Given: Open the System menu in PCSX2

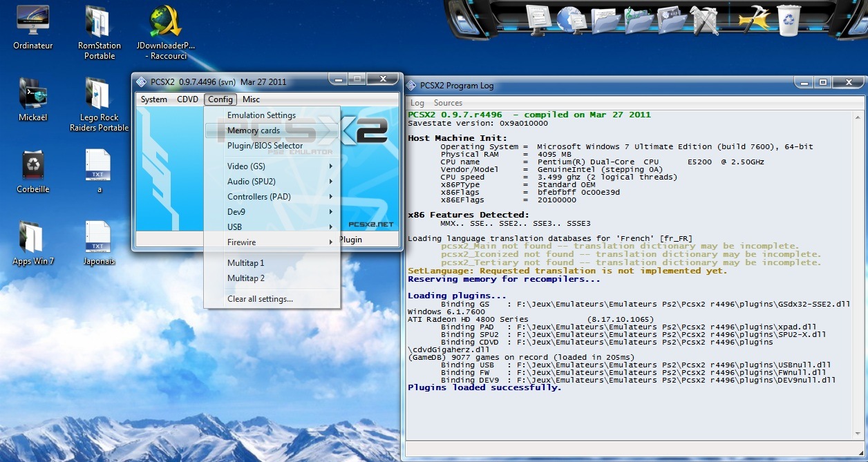Looking at the screenshot, I should [x=154, y=99].
